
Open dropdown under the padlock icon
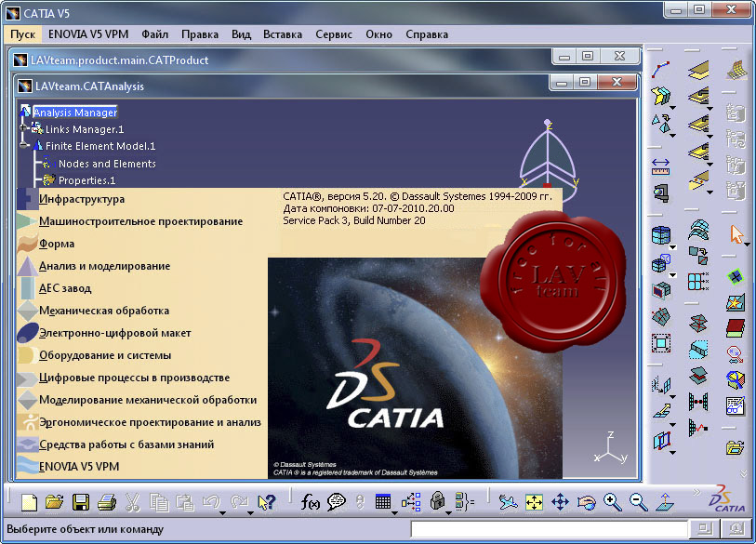(x=448, y=512)
